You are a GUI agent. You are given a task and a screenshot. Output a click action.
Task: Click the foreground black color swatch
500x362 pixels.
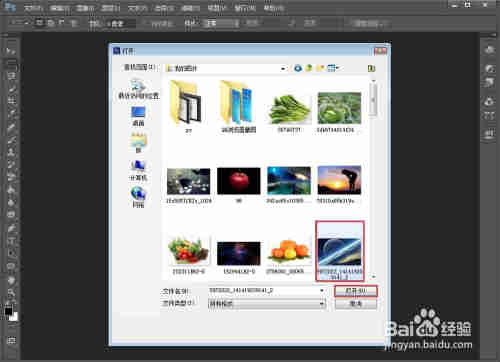point(8,311)
